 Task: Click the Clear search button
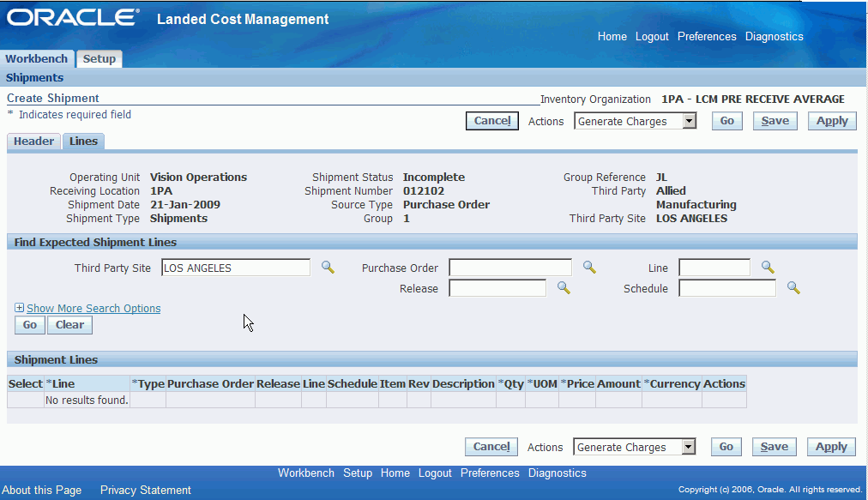(69, 325)
